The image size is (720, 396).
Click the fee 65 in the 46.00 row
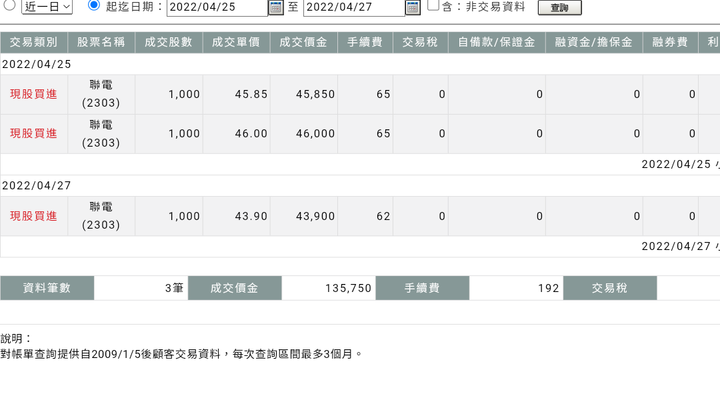383,134
